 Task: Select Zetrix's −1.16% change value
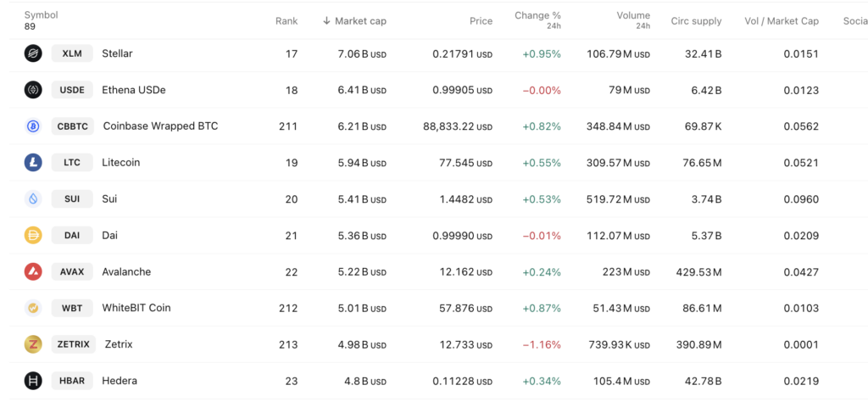click(542, 345)
